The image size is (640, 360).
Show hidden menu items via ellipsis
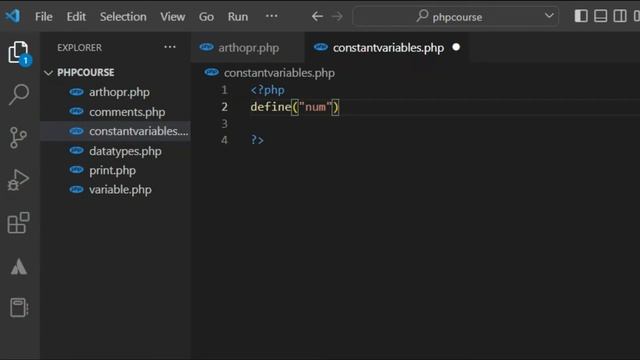(271, 16)
